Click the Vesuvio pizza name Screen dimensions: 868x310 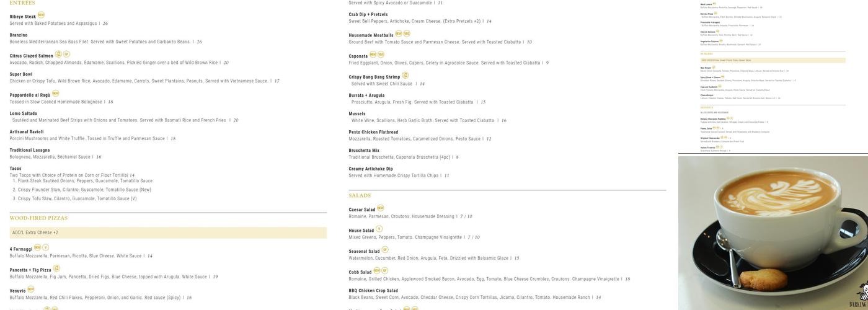click(18, 291)
